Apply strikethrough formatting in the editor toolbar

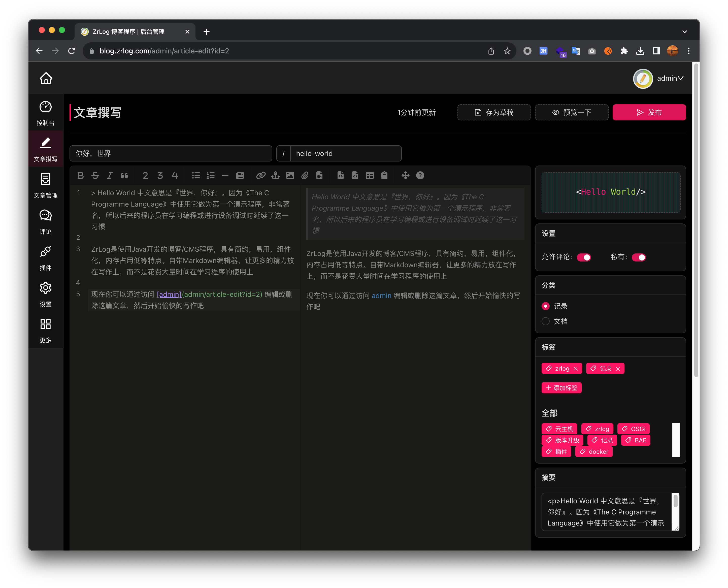(x=95, y=175)
